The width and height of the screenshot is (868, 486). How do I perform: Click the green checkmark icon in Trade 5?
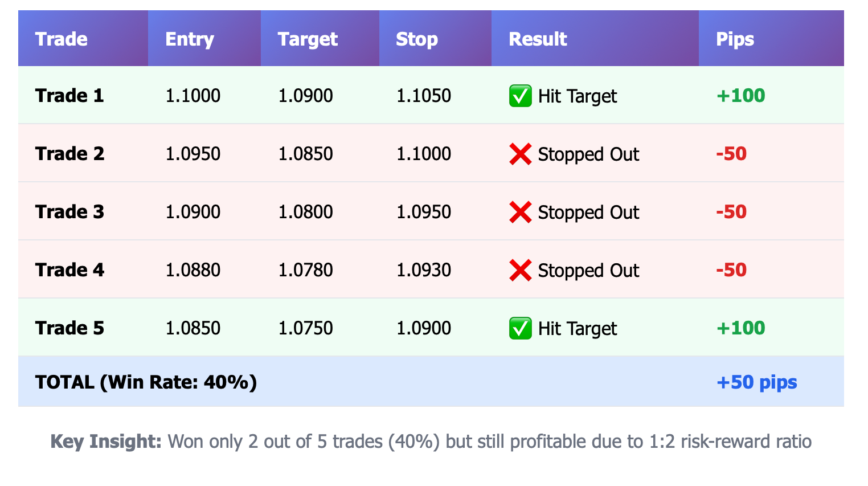[x=521, y=329]
